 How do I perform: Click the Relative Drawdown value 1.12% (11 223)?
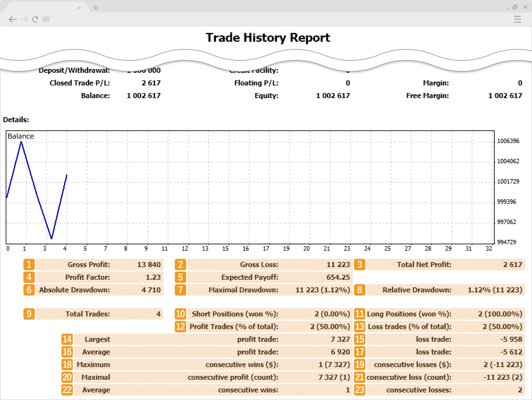(495, 290)
